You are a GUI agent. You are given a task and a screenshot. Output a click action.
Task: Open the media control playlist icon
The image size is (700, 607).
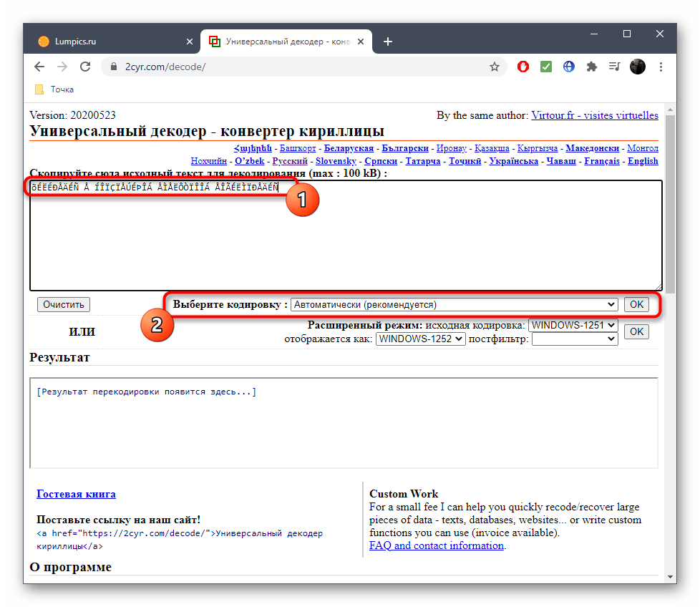(614, 67)
